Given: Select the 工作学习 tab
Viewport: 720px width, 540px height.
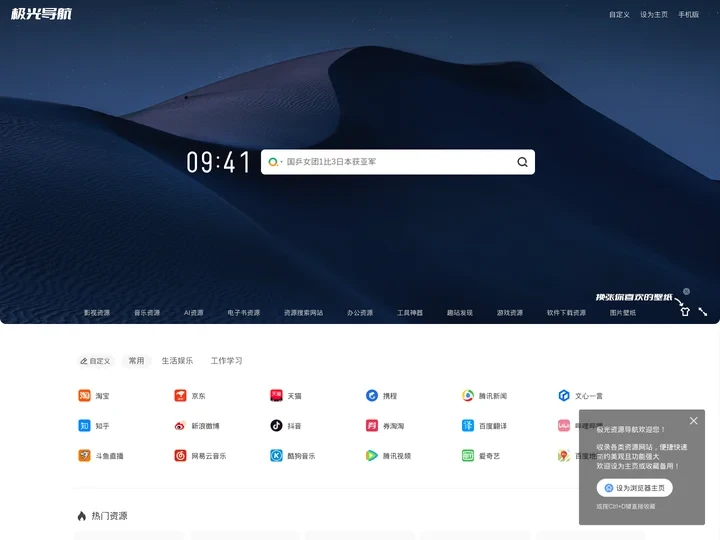Looking at the screenshot, I should (x=226, y=361).
